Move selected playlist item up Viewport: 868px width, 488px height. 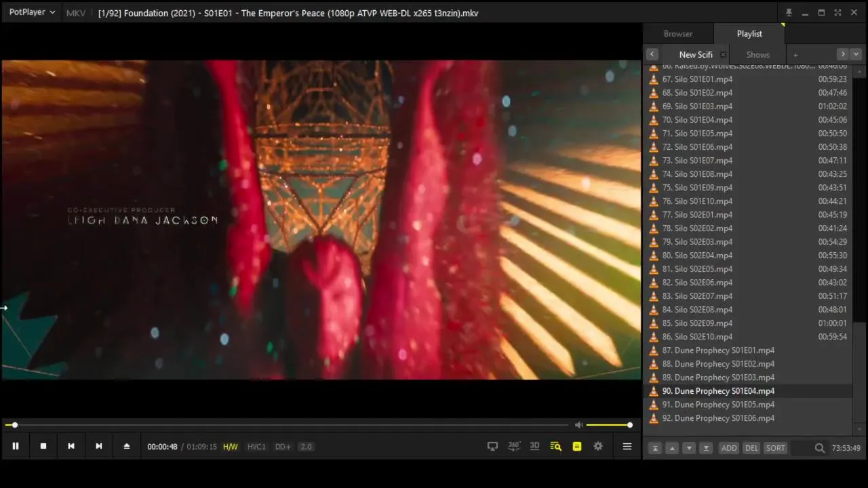672,448
